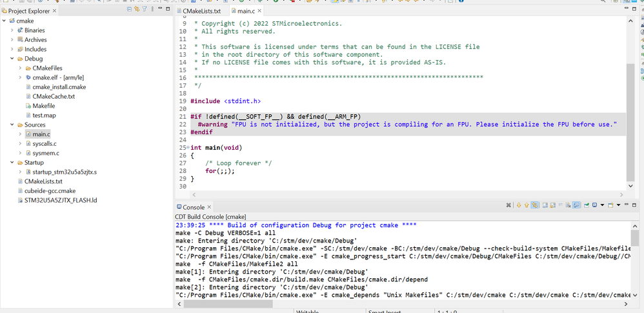This screenshot has width=644, height=313.
Task: Expand the Archives node
Action: [x=12, y=40]
